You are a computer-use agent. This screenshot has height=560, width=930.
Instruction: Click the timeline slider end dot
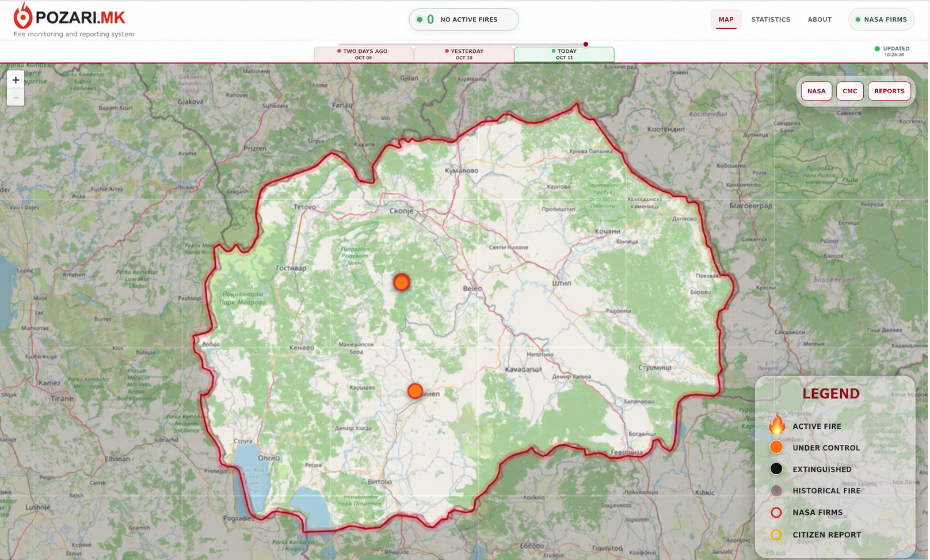(x=586, y=44)
